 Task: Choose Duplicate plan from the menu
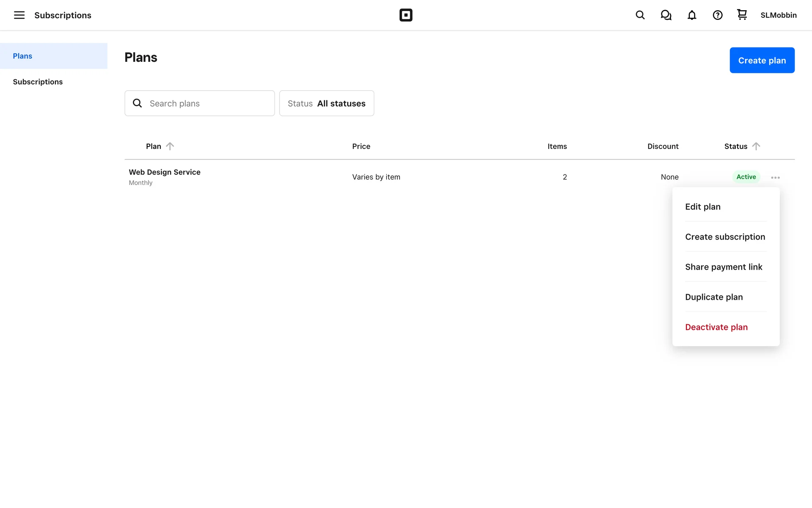pos(713,297)
